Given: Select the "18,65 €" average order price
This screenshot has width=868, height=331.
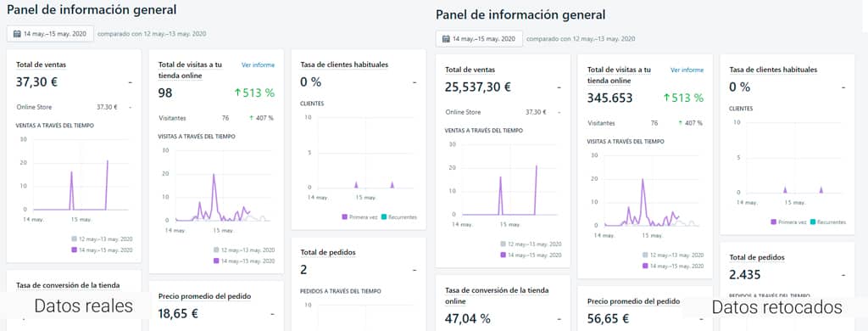Looking at the screenshot, I should click(178, 313).
